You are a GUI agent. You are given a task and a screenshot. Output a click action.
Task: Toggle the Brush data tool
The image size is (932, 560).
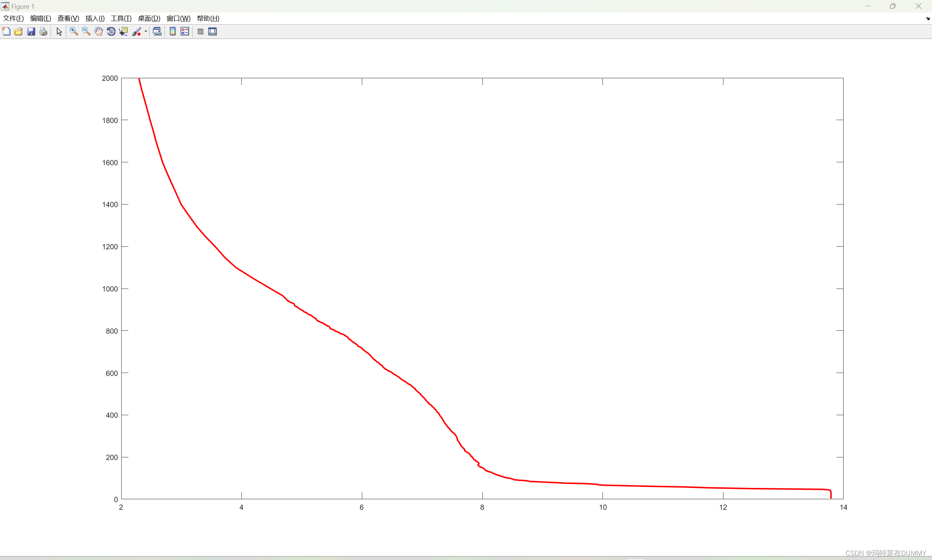click(x=136, y=32)
